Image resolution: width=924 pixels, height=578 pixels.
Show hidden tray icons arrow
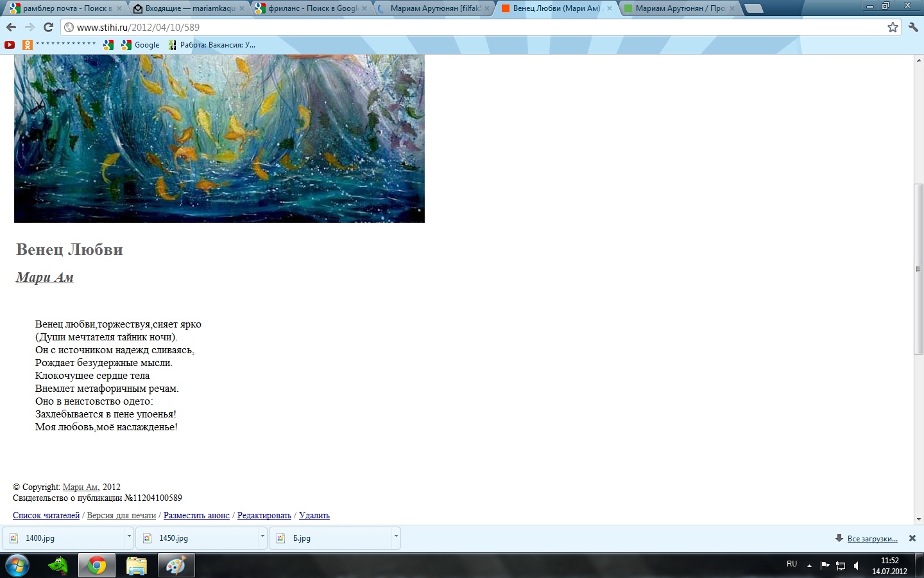pyautogui.click(x=809, y=566)
